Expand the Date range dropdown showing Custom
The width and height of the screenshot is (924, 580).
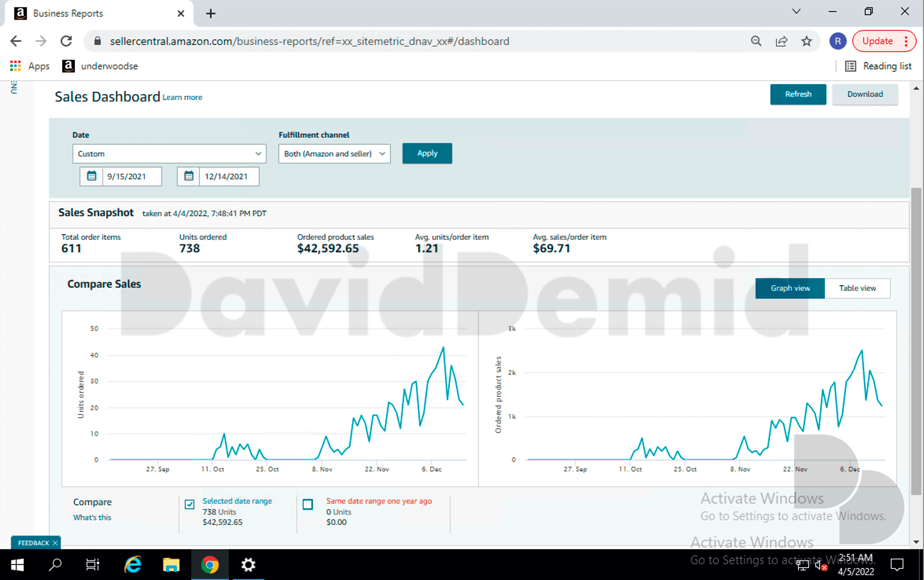[169, 154]
